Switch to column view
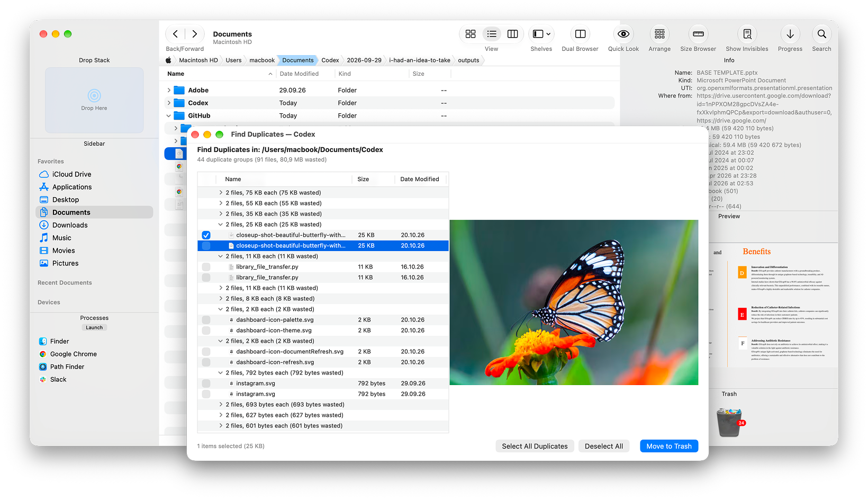 (512, 34)
